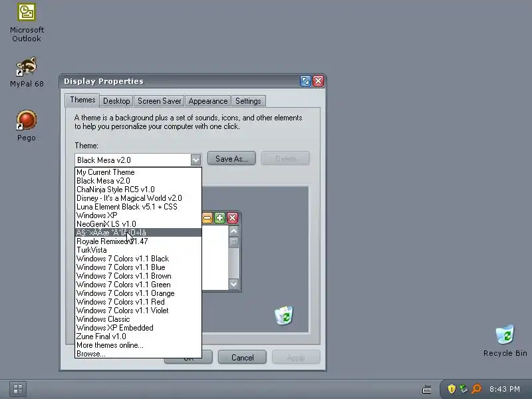The image size is (532, 399).
Task: Select Windows 7 Colors v1.1 Violet
Action: 138,311
